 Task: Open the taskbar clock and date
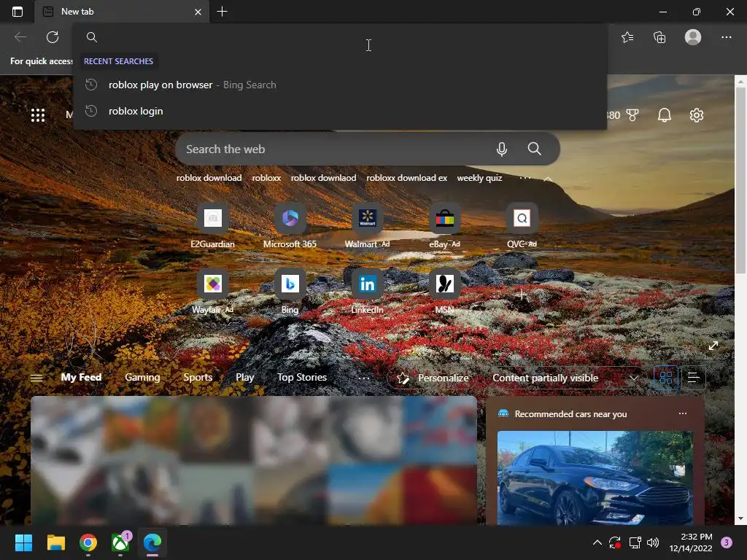690,542
